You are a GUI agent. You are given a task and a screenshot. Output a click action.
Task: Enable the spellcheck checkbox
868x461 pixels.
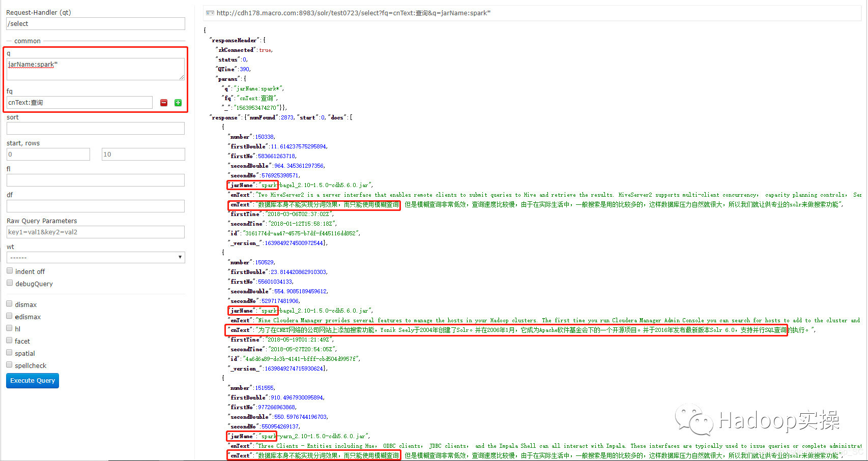pos(9,365)
